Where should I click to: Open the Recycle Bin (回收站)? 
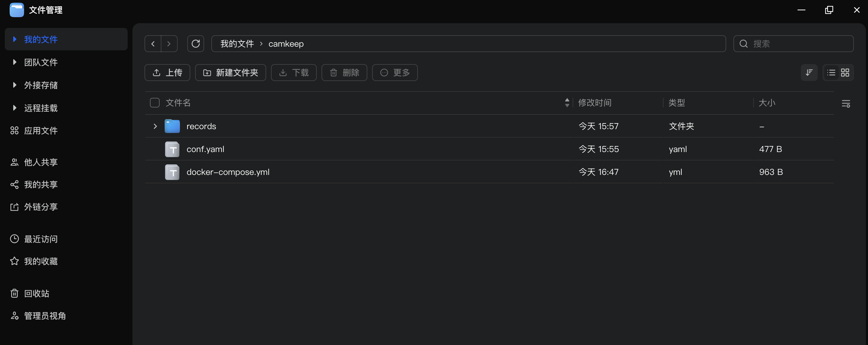click(36, 294)
